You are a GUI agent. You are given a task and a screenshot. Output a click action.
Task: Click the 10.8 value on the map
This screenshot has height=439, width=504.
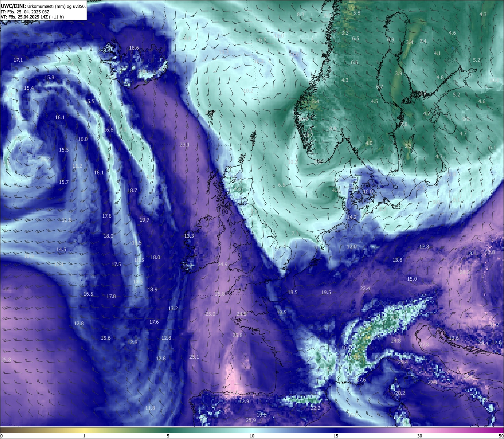tap(261, 415)
